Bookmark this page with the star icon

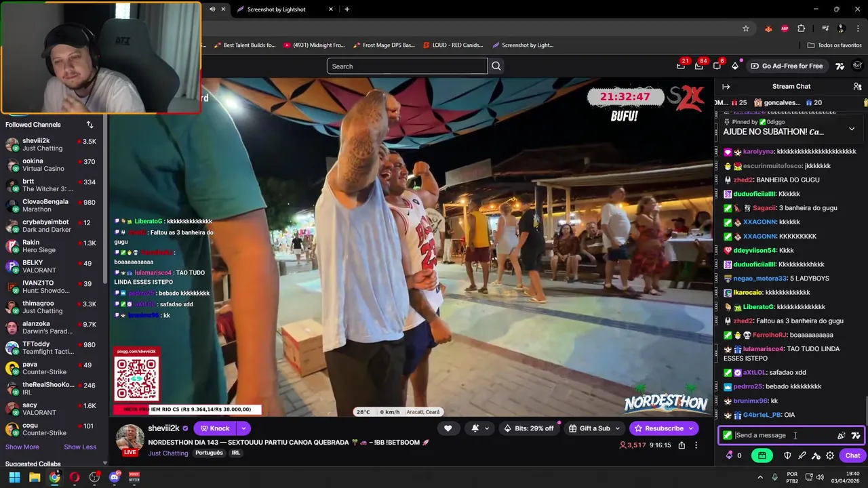(746, 28)
